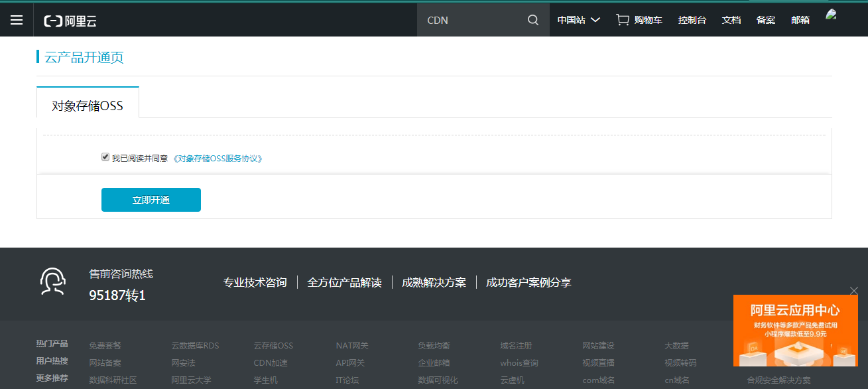Click the com域名 footer link
The height and width of the screenshot is (389, 868).
[599, 380]
